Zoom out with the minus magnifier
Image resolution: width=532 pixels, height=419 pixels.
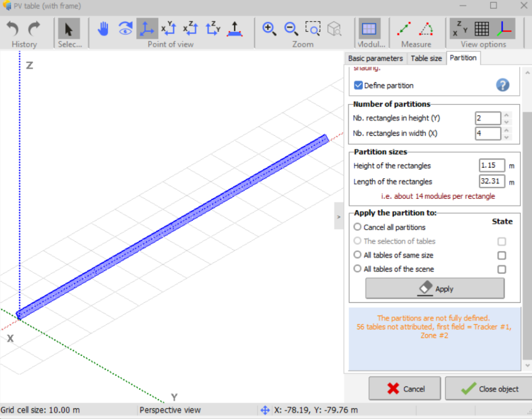pos(291,28)
